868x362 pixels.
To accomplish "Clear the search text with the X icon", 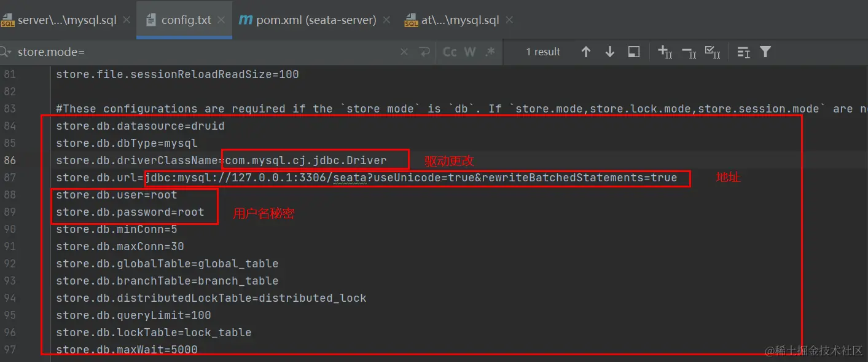I will click(x=404, y=52).
